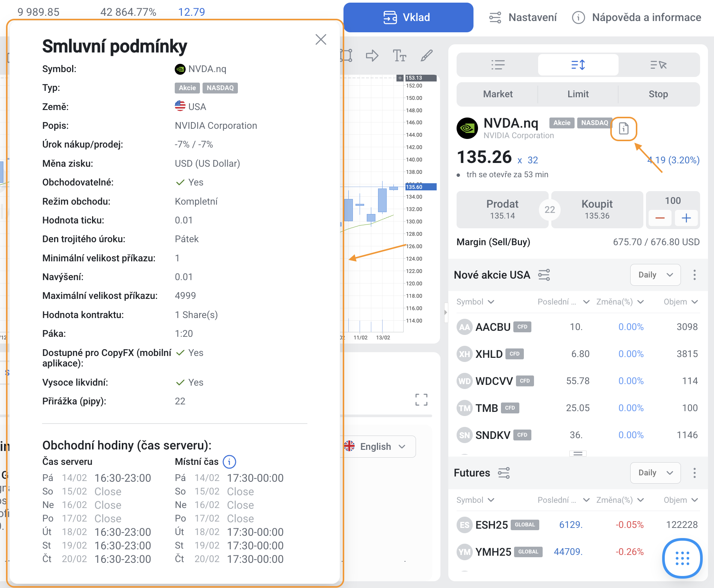Open Nové akcie USA filter settings

tap(544, 275)
